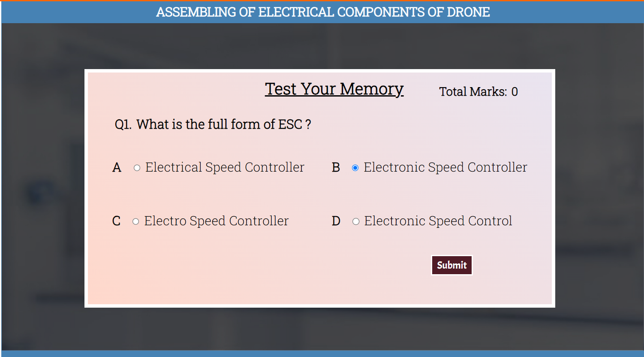Viewport: 644px width, 357px height.
Task: Click the option letter B
Action: point(336,167)
